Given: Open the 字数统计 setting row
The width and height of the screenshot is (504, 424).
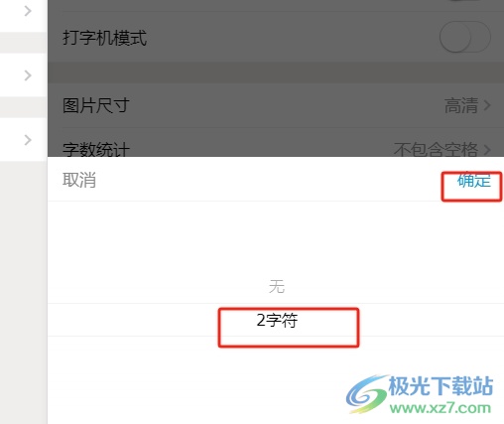Looking at the screenshot, I should click(276, 146).
